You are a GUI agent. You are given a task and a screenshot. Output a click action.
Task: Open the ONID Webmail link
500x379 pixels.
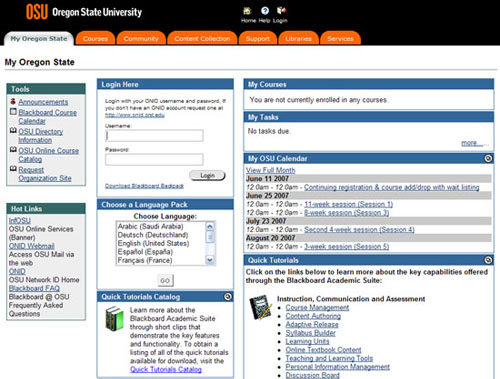pyautogui.click(x=32, y=246)
